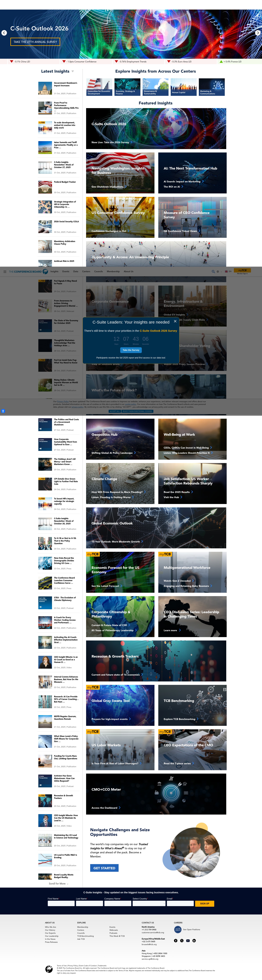Image resolution: width=262 pixels, height=980 pixels.
Task: Click arrow beside The ROI on AI
Action: click(182, 187)
